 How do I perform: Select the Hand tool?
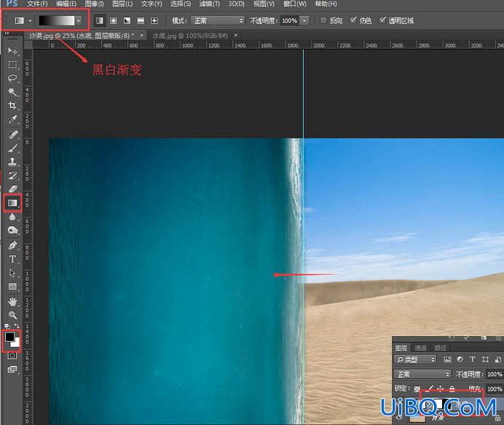(12, 302)
